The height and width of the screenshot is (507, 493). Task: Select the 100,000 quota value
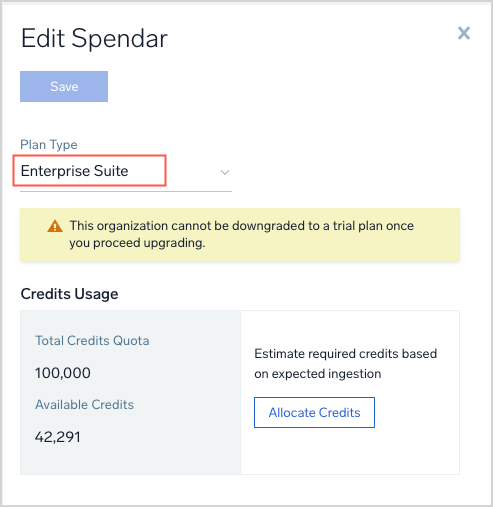[x=63, y=373]
